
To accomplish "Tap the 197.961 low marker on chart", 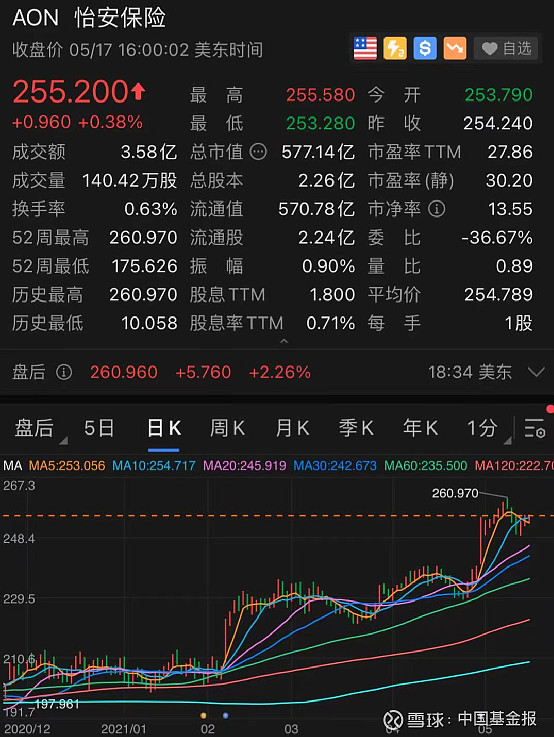I will point(57,704).
